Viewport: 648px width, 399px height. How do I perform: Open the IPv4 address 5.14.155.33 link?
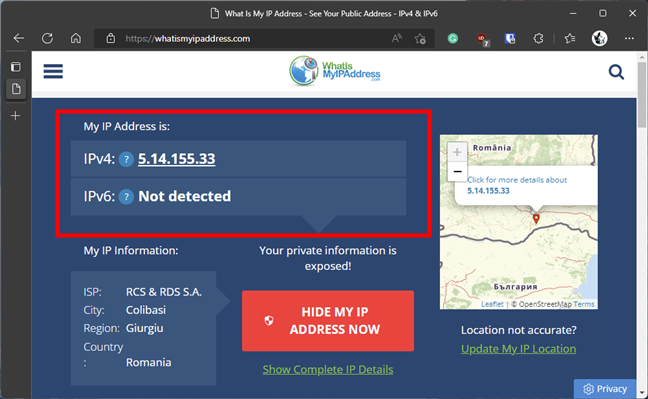tap(176, 159)
